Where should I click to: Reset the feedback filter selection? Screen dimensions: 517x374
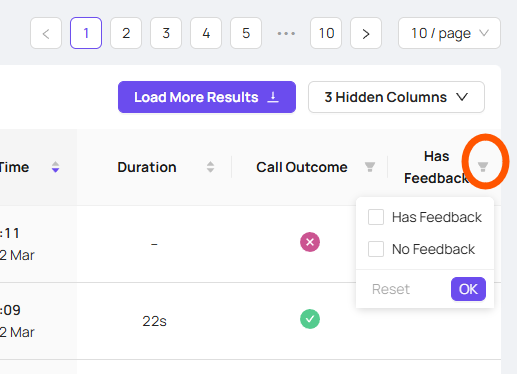(391, 289)
